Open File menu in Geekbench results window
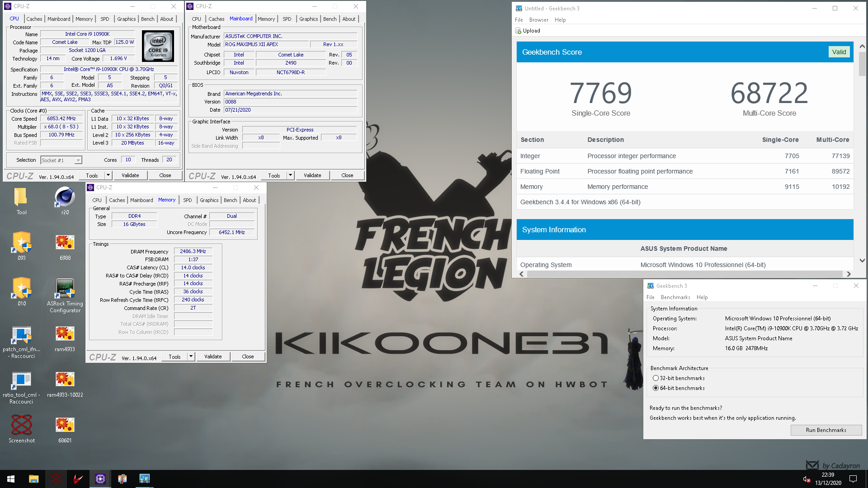The image size is (868, 488). [519, 20]
